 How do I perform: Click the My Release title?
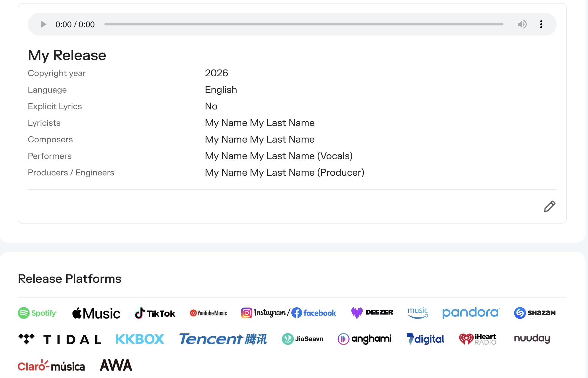click(67, 55)
